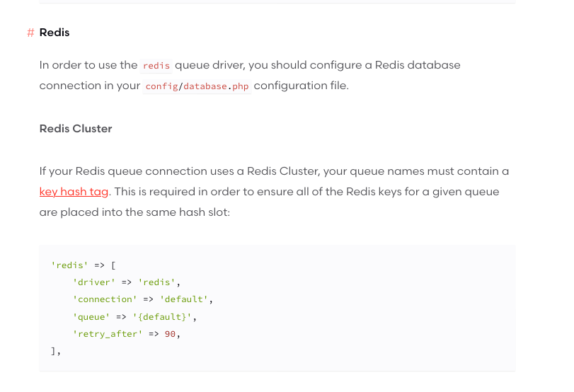Click the 'queue' key in code block
The height and width of the screenshot is (392, 574).
coord(91,316)
